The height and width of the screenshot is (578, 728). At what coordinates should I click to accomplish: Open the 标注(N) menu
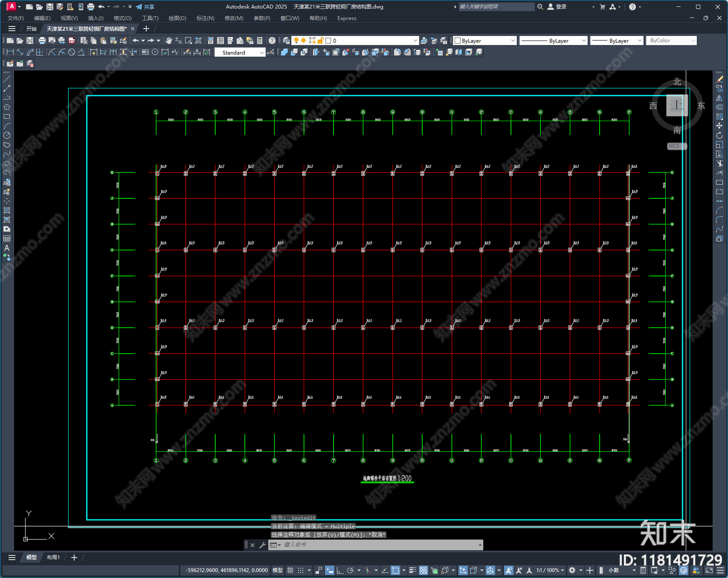click(205, 18)
